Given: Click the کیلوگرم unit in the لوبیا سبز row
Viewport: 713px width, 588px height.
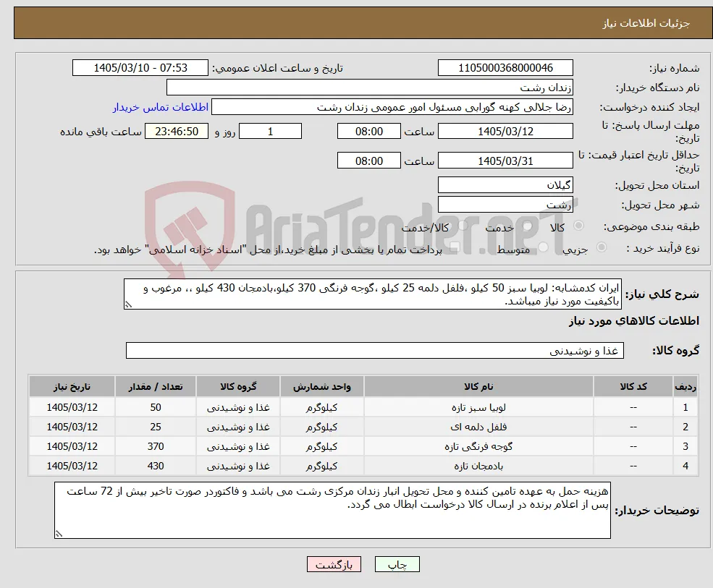Looking at the screenshot, I should coord(321,408).
